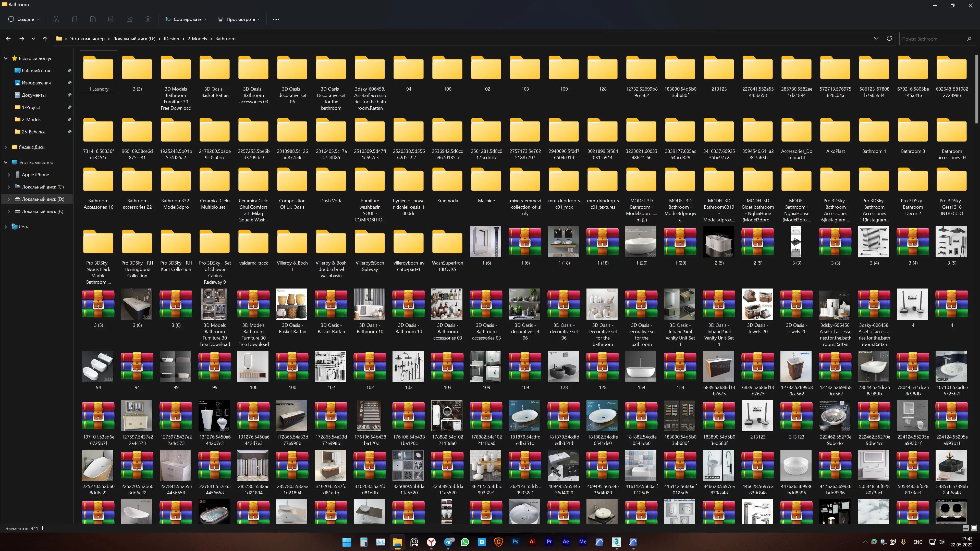This screenshot has width=980, height=551.
Task: Click Локальный диск (D:) breadcrumb
Action: tap(134, 39)
